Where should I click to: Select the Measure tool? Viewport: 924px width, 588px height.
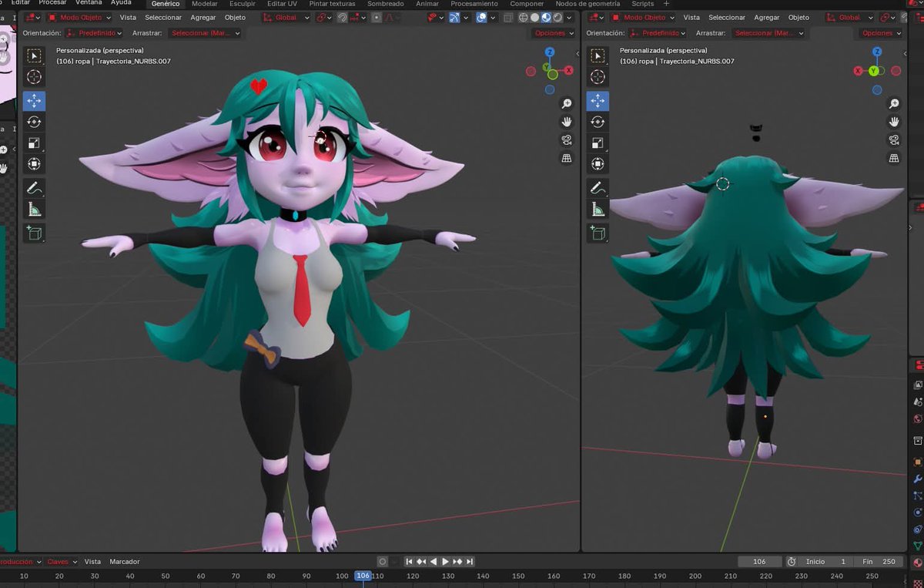[35, 208]
